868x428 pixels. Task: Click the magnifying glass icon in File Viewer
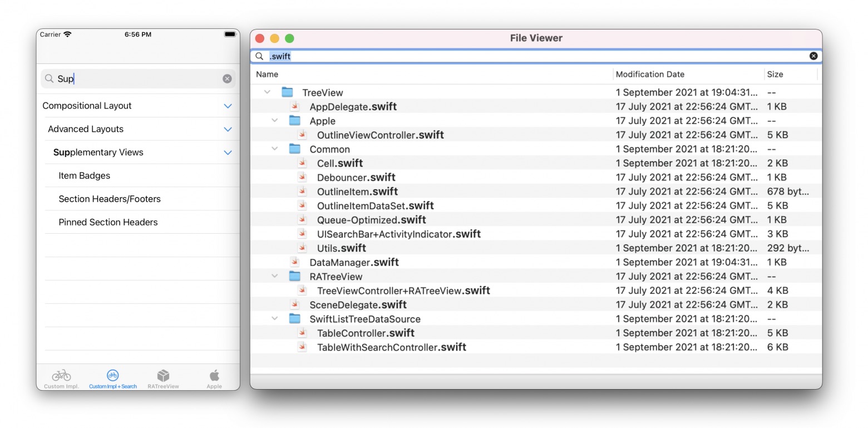259,56
